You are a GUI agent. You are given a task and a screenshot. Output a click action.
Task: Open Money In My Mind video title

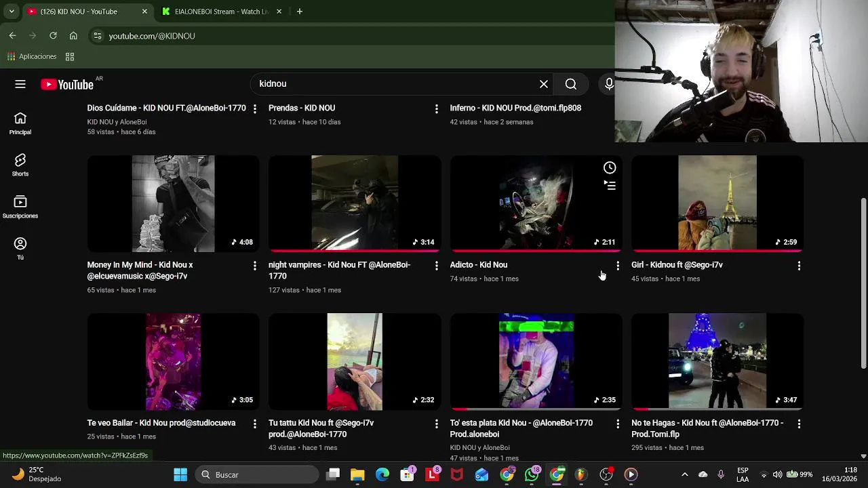coord(140,270)
